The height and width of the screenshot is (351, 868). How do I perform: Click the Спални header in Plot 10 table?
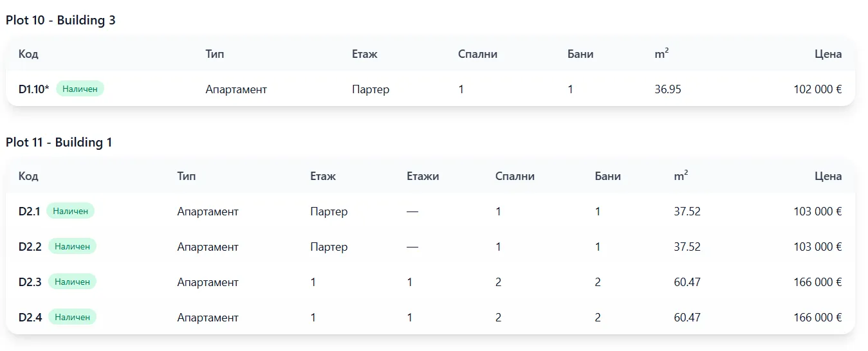pos(477,54)
